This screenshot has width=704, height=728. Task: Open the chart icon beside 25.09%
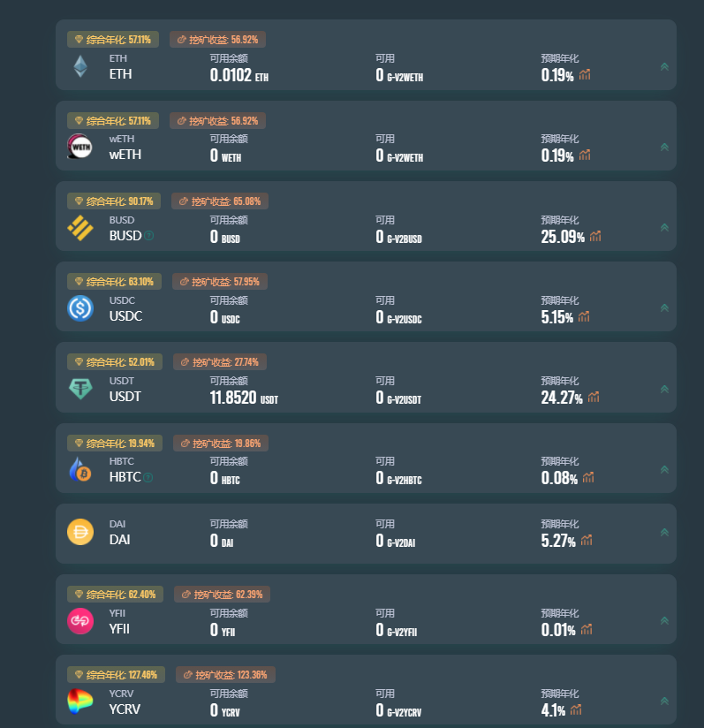(x=595, y=236)
